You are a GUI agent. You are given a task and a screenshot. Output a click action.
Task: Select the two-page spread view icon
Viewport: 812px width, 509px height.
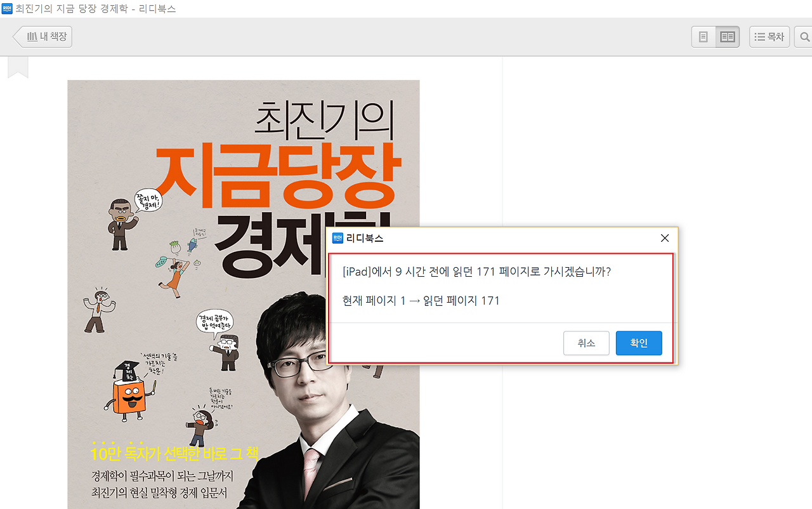click(x=727, y=36)
